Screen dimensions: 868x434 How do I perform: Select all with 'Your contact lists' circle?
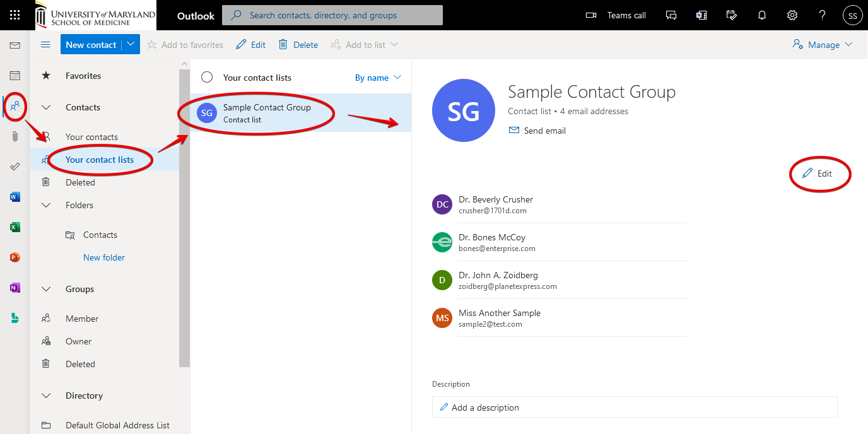click(207, 78)
